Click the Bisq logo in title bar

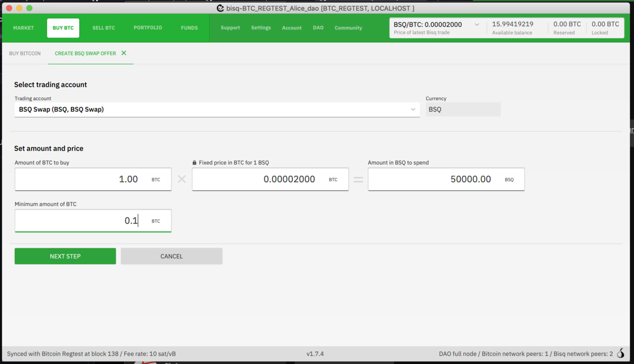point(220,8)
